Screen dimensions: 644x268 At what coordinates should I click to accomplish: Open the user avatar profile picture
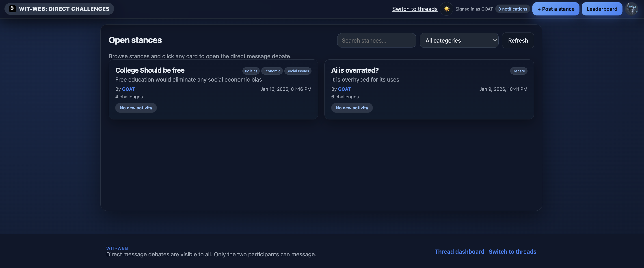pos(631,9)
